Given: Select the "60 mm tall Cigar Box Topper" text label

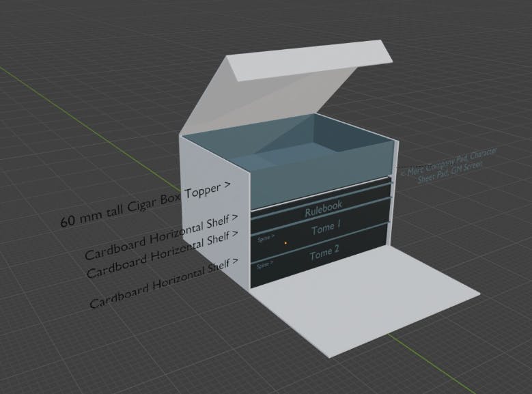Looking at the screenshot, I should 145,203.
